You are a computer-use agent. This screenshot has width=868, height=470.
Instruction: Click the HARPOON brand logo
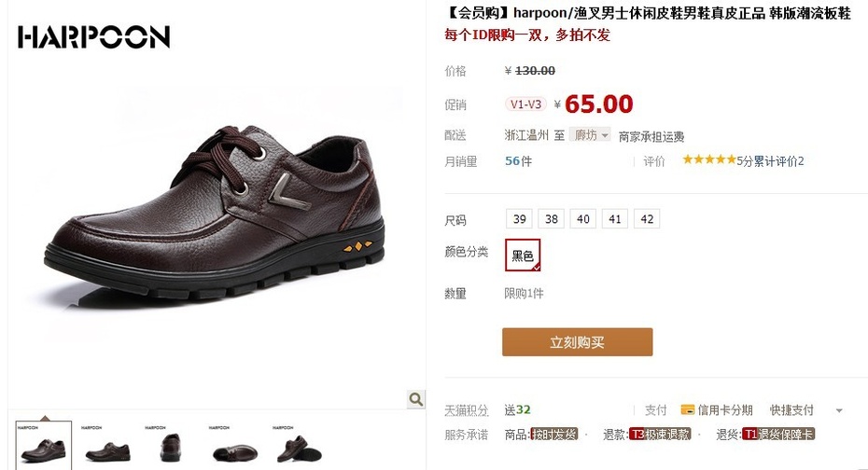click(x=93, y=36)
